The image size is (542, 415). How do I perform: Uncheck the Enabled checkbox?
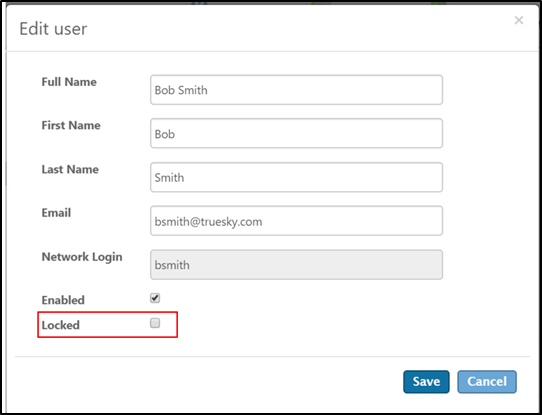155,298
